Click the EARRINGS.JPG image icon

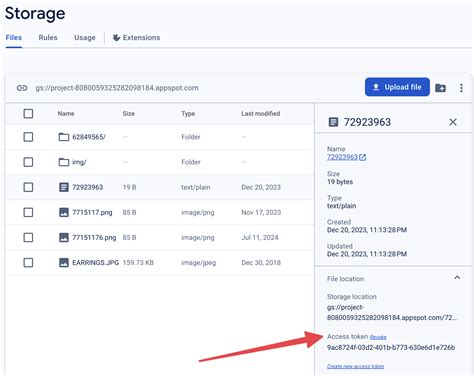point(64,263)
